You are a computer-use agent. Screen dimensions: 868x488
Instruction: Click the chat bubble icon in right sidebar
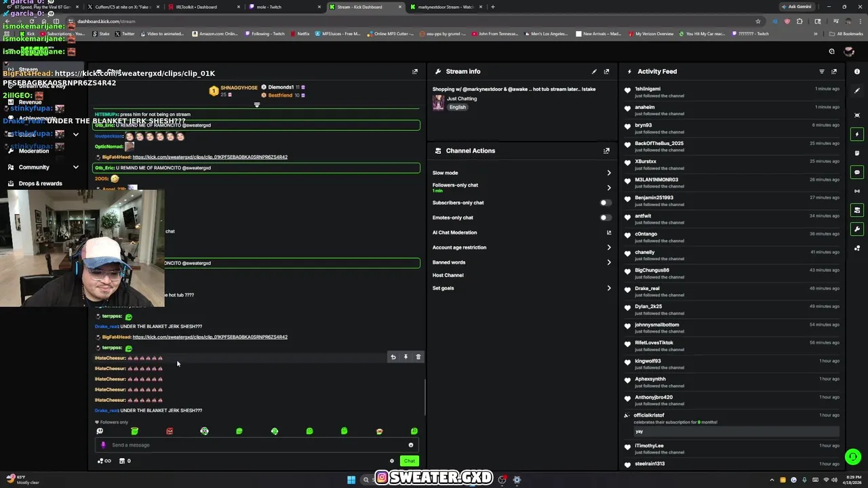(x=857, y=172)
